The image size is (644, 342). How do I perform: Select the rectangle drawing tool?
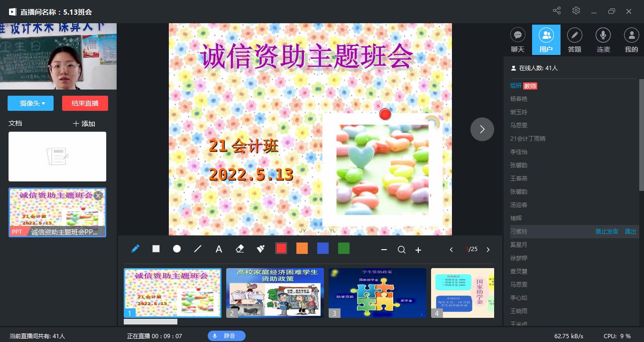tap(156, 248)
